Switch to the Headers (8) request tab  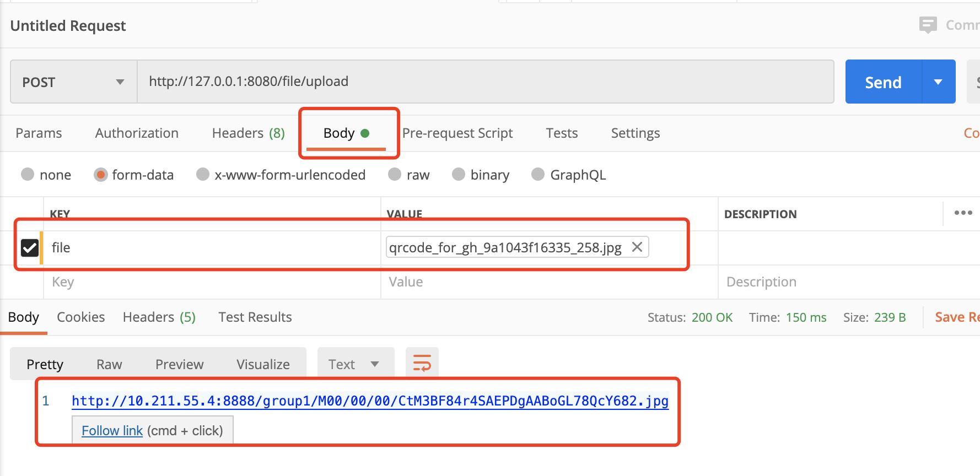tap(248, 133)
